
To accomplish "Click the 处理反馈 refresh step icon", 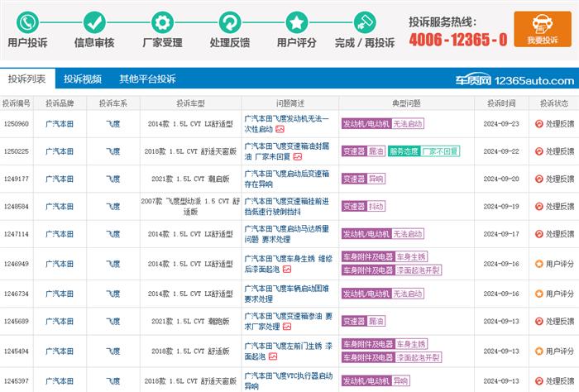I will tap(230, 22).
